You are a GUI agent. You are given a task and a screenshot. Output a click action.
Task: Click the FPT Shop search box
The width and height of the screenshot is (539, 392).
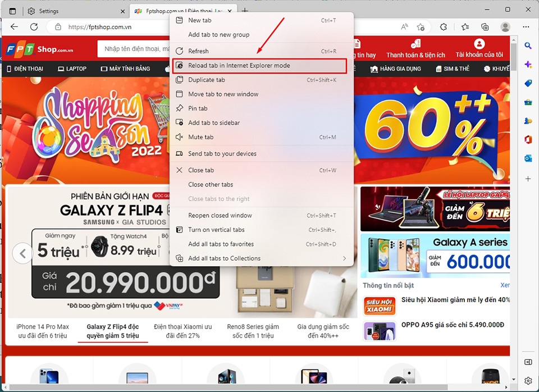coord(134,49)
